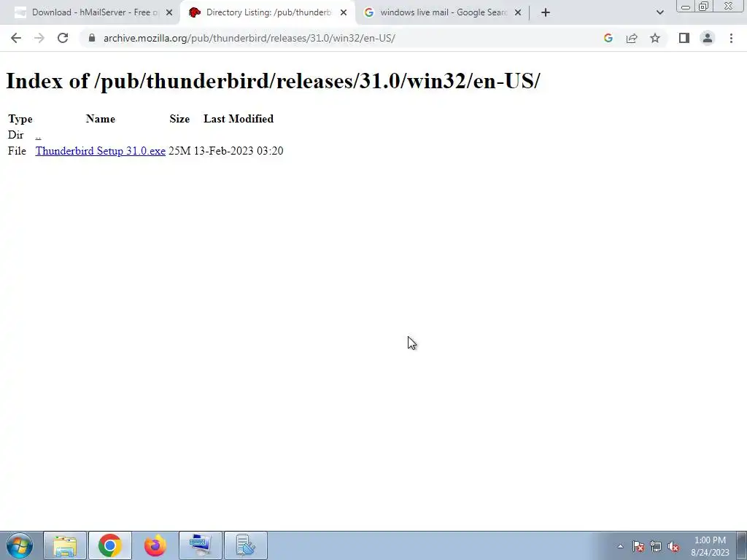The height and width of the screenshot is (560, 747).
Task: Bookmark this page with the star
Action: 655,38
